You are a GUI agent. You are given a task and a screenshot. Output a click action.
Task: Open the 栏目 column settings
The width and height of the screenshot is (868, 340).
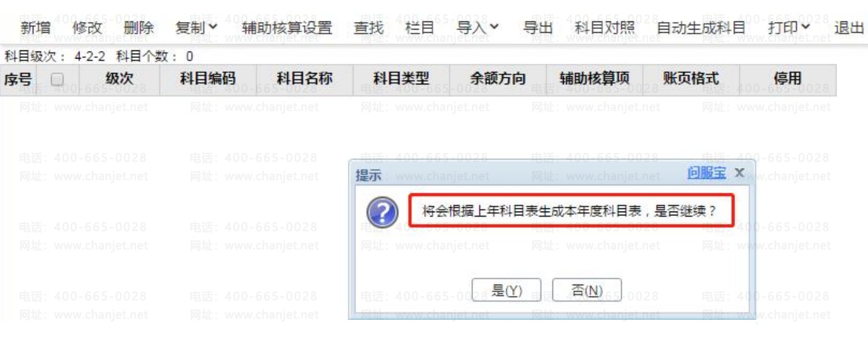click(420, 28)
